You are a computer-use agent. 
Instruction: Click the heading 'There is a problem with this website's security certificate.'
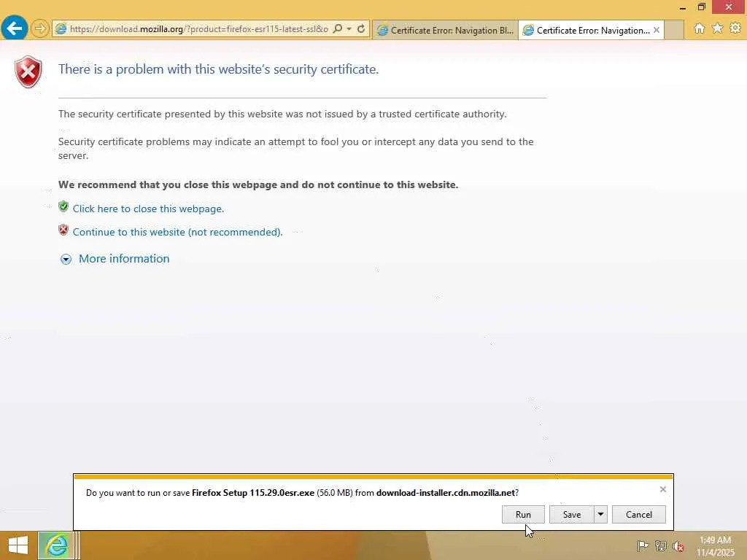pyautogui.click(x=218, y=69)
